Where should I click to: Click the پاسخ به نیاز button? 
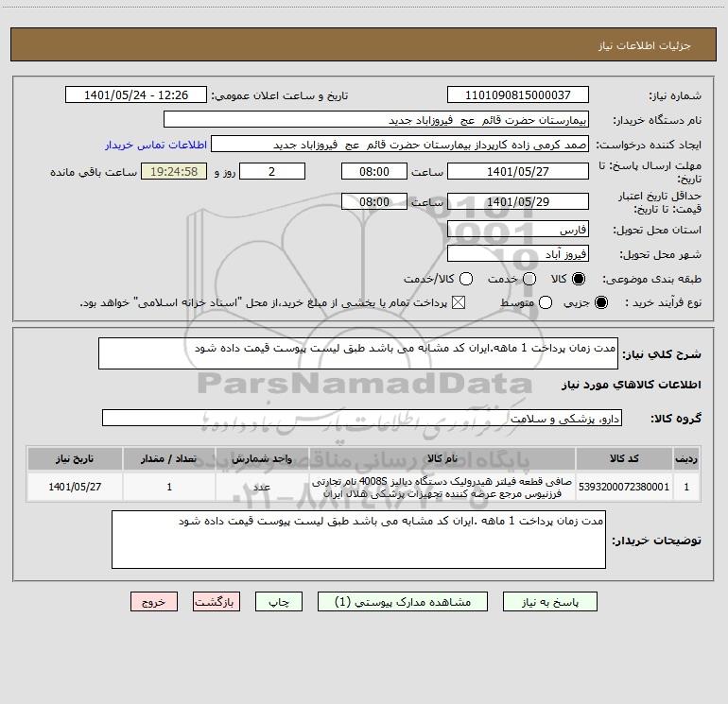(549, 602)
